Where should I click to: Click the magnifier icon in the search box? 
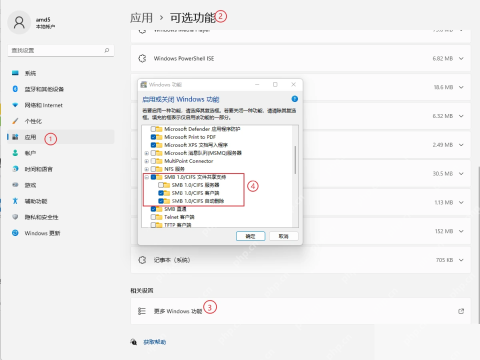107,50
